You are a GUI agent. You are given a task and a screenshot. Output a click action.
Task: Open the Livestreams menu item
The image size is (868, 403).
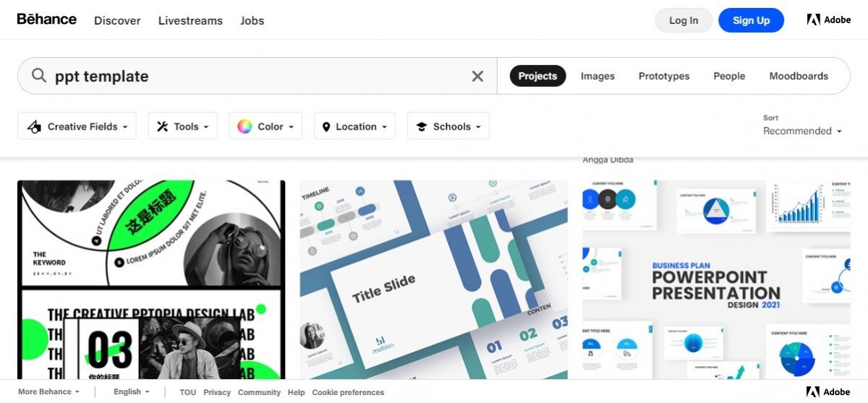pyautogui.click(x=190, y=20)
